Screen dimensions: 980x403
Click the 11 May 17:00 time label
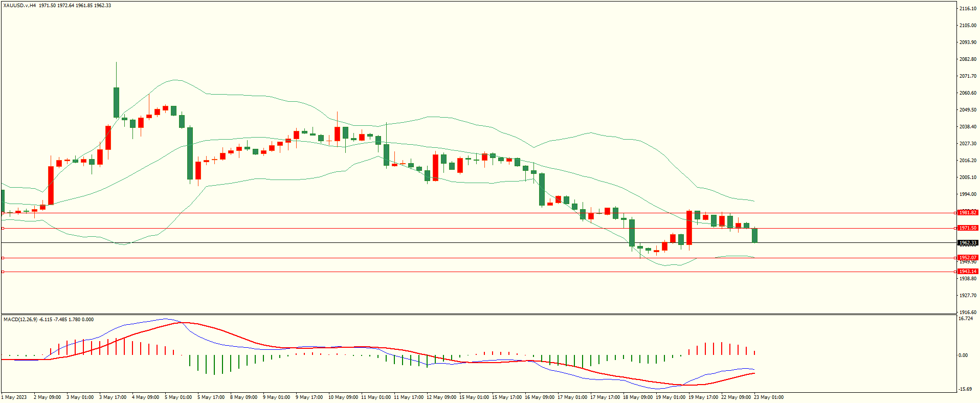pyautogui.click(x=409, y=397)
